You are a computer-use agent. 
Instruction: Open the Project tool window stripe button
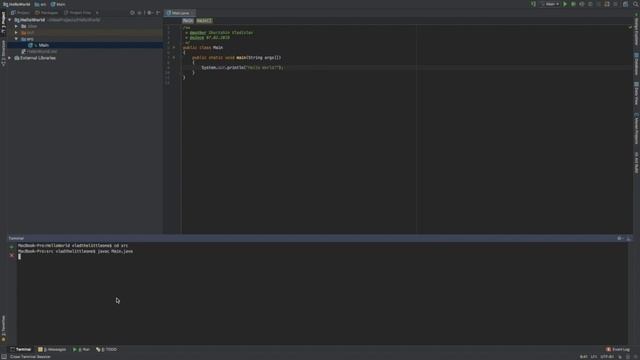tap(3, 23)
